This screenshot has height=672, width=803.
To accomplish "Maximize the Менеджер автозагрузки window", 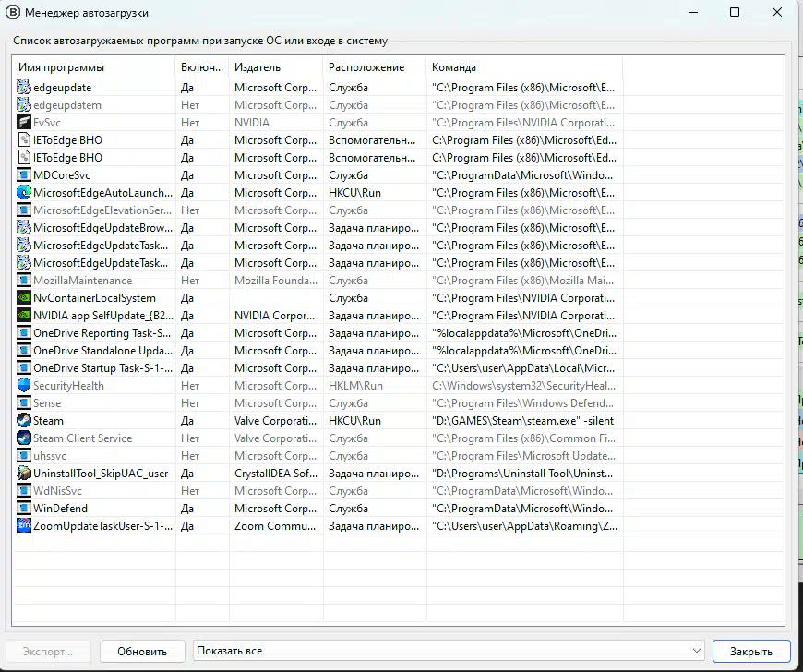I will [x=735, y=12].
